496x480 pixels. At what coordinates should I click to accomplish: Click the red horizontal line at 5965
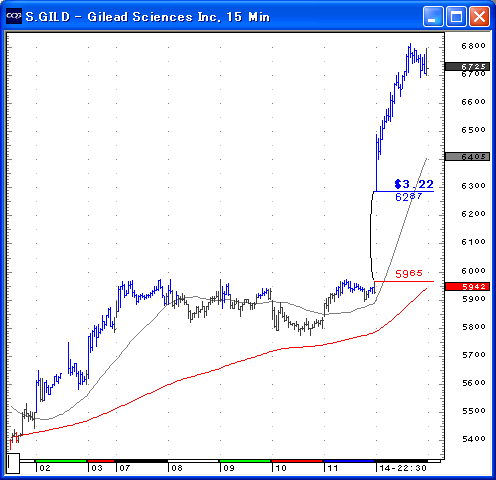click(x=404, y=282)
